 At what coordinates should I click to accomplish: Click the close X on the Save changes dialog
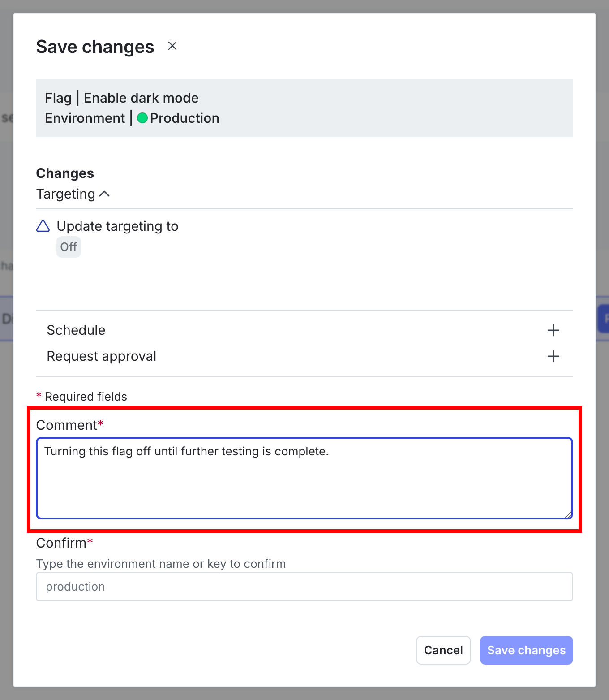pyautogui.click(x=172, y=46)
